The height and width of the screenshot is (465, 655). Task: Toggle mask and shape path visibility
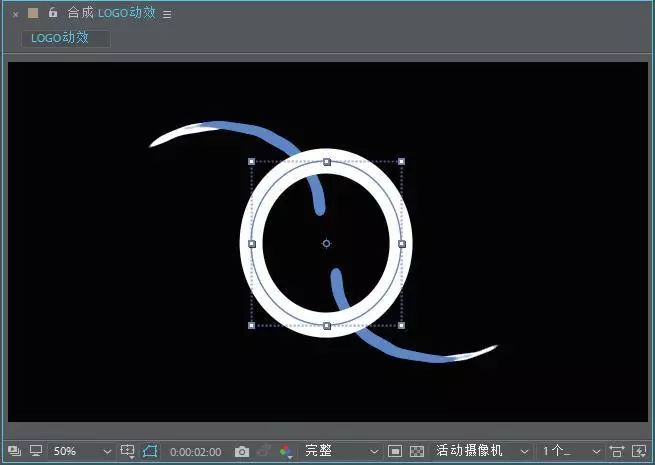(x=150, y=451)
